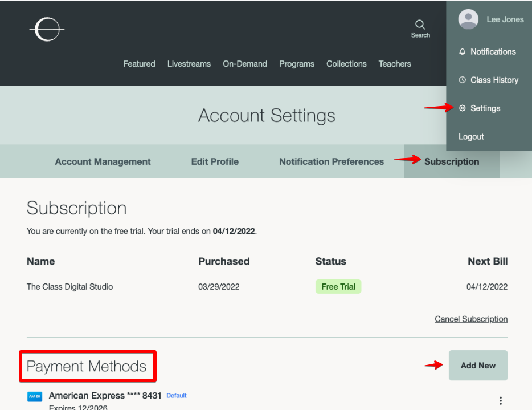Click the American Express card logo
532x410 pixels.
(35, 396)
